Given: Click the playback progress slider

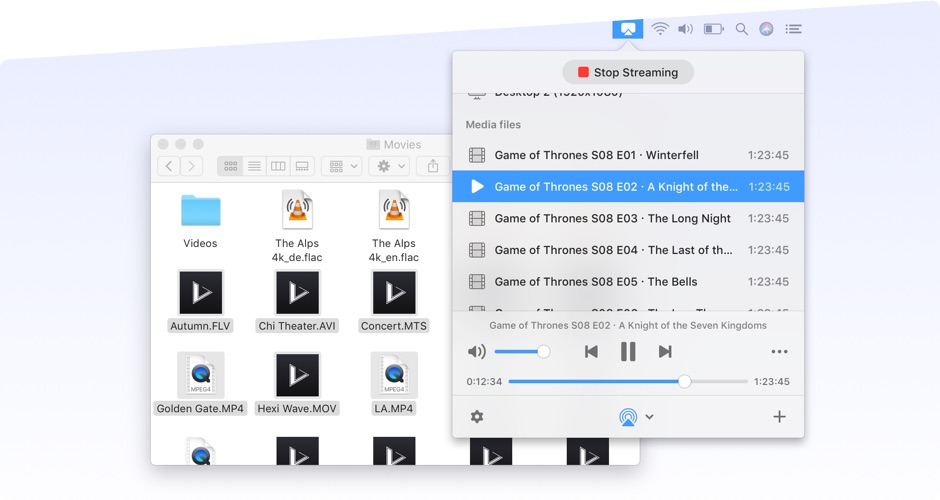Looking at the screenshot, I should [628, 381].
